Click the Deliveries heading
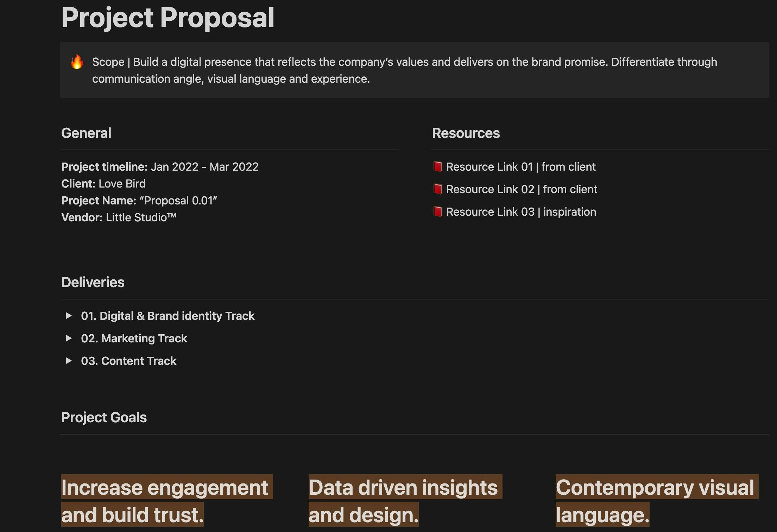This screenshot has width=777, height=532. (x=93, y=282)
